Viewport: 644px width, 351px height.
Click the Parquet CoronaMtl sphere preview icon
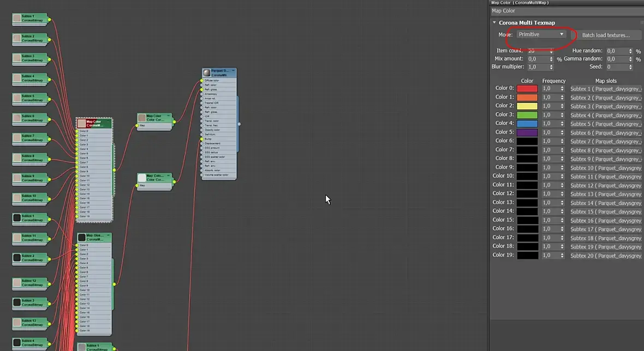[x=207, y=72]
